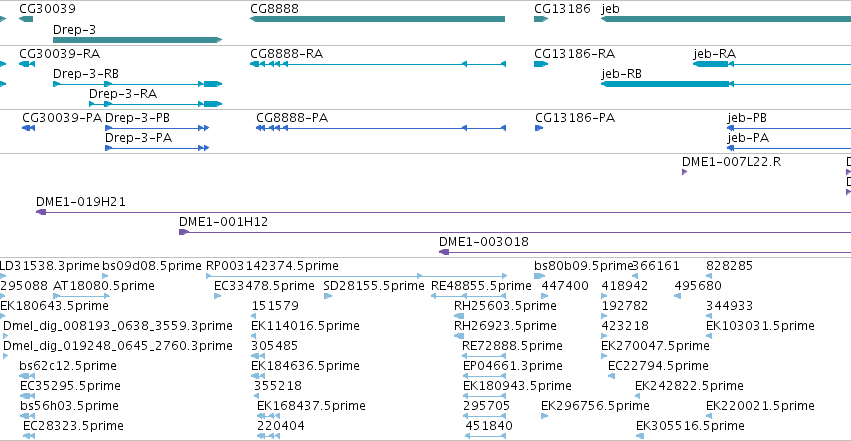The height and width of the screenshot is (441, 851).
Task: Select the AT18080.5prime EST label
Action: (104, 286)
